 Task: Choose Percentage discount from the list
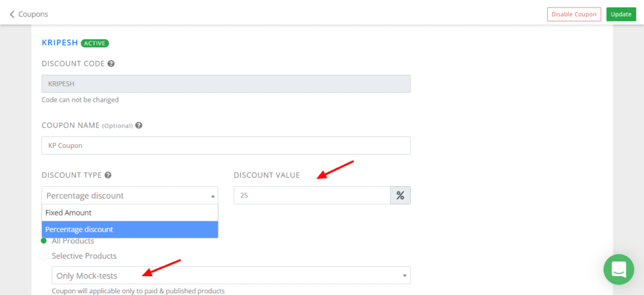[130, 230]
